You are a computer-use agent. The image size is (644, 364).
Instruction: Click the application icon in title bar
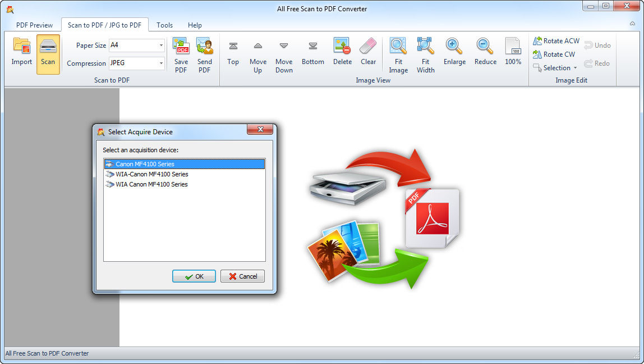[10, 9]
